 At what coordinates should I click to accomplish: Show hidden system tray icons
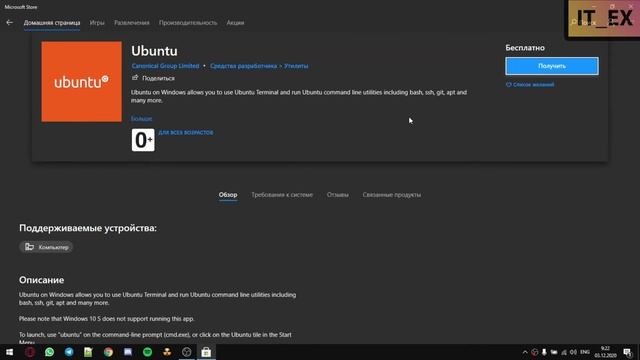pos(525,352)
